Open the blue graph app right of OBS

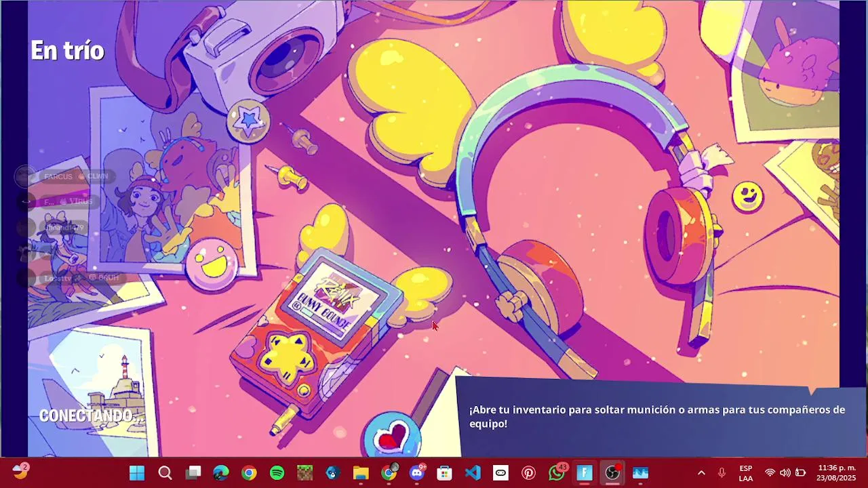pos(640,472)
